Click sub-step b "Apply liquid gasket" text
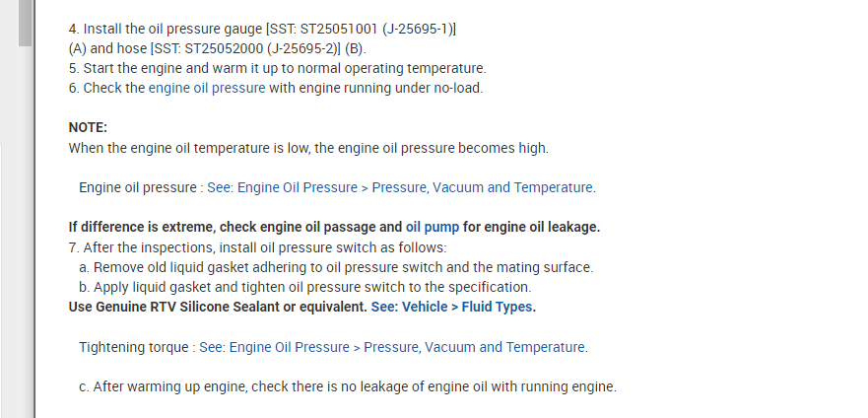This screenshot has height=418, width=868. pyautogui.click(x=304, y=287)
